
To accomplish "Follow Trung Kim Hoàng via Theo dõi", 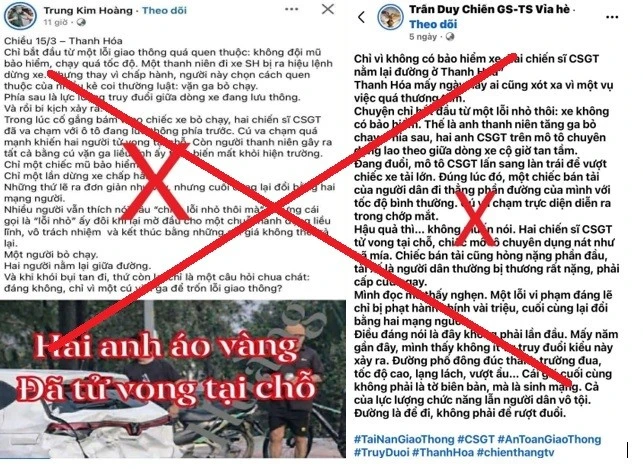I will coord(164,11).
